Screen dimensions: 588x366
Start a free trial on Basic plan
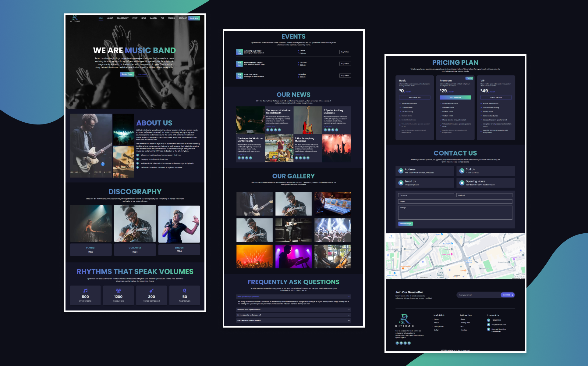coord(415,98)
